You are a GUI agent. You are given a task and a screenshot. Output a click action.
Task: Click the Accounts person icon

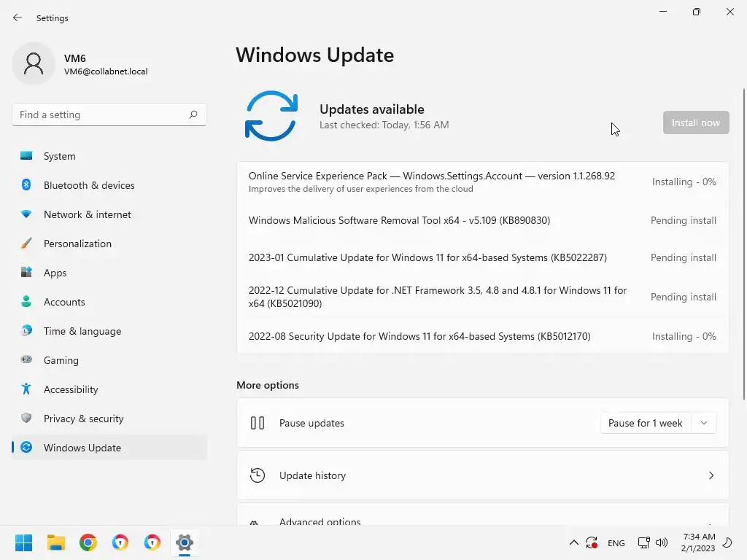[26, 301]
